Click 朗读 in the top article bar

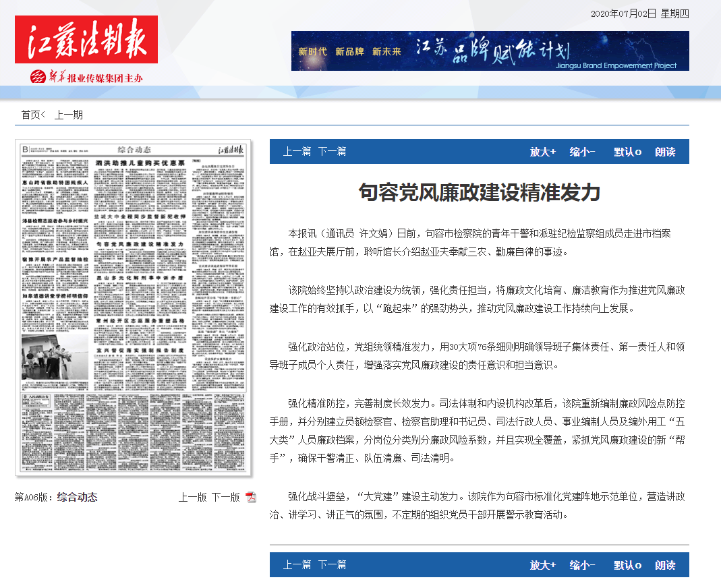pos(665,152)
